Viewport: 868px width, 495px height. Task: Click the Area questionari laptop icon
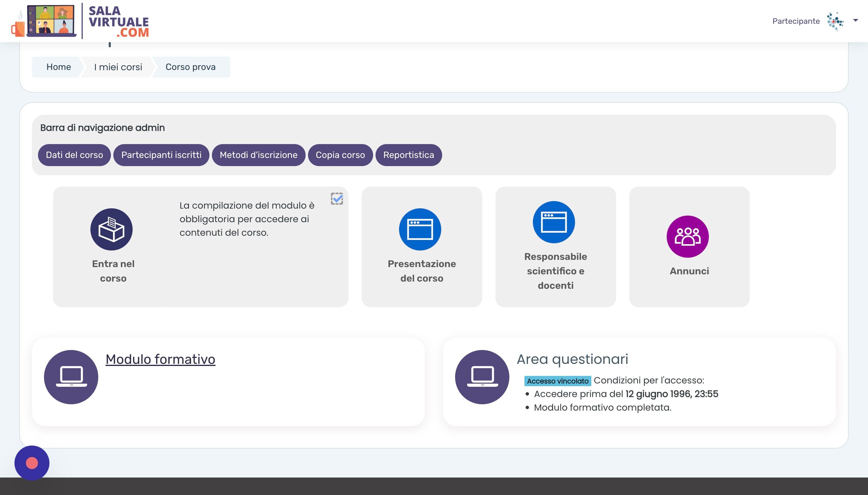pyautogui.click(x=482, y=377)
